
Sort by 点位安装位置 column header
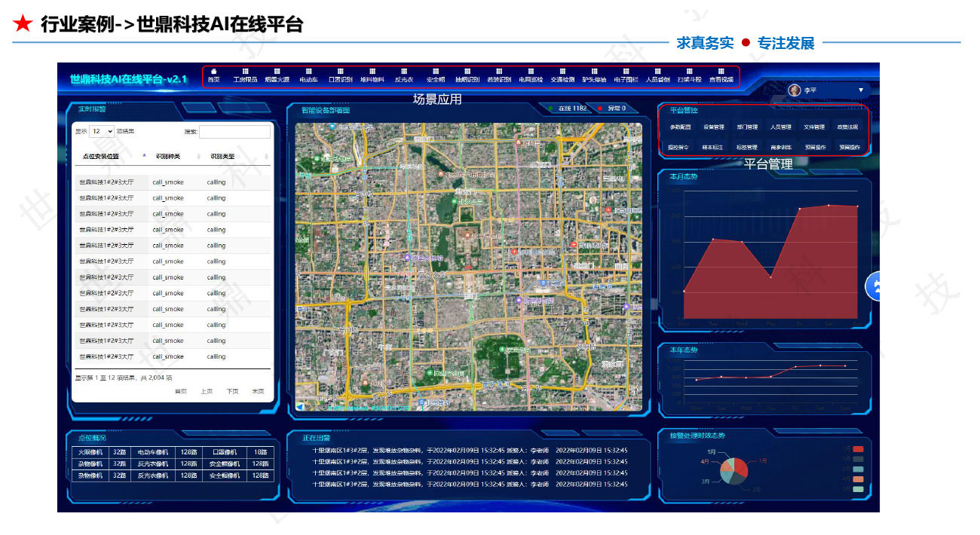(x=101, y=157)
